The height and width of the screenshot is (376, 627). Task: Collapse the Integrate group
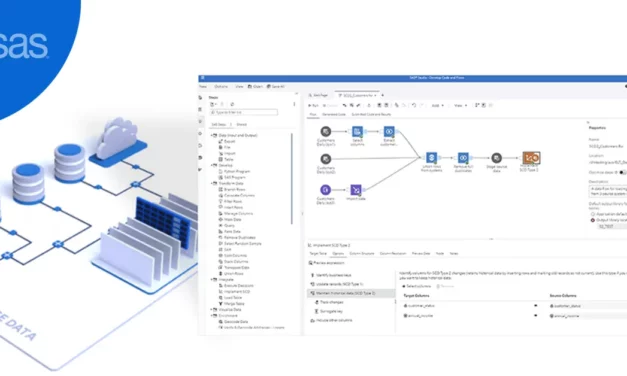pyautogui.click(x=212, y=280)
